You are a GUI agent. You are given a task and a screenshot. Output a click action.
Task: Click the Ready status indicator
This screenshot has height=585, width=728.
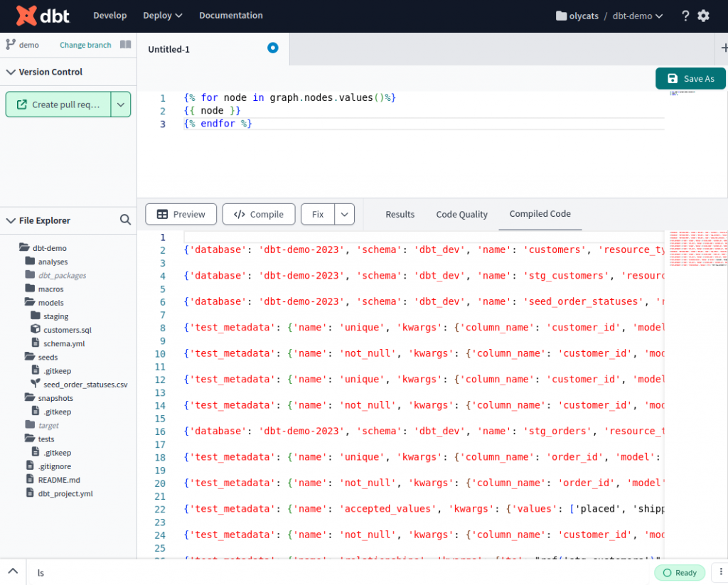pos(680,572)
